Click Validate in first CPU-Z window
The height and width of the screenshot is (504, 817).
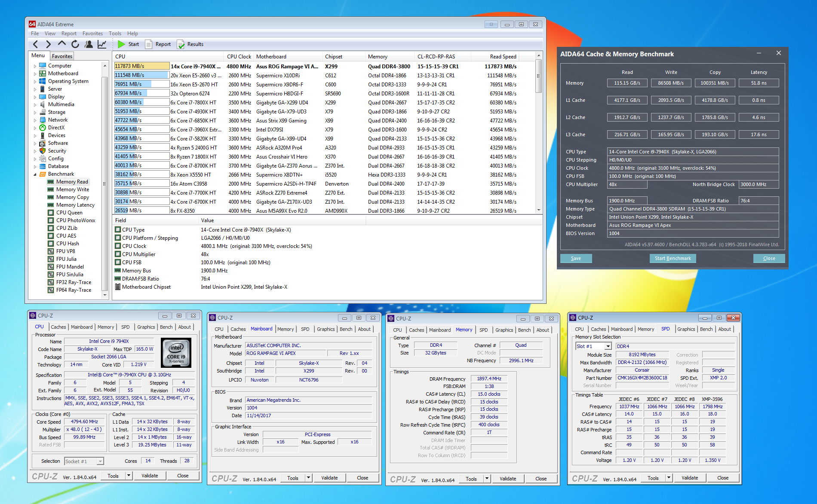(x=150, y=476)
